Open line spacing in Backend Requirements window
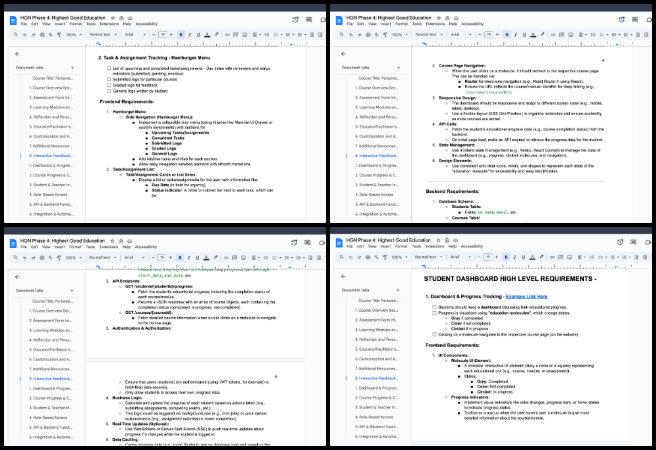The height and width of the screenshot is (450, 656). tap(593, 34)
